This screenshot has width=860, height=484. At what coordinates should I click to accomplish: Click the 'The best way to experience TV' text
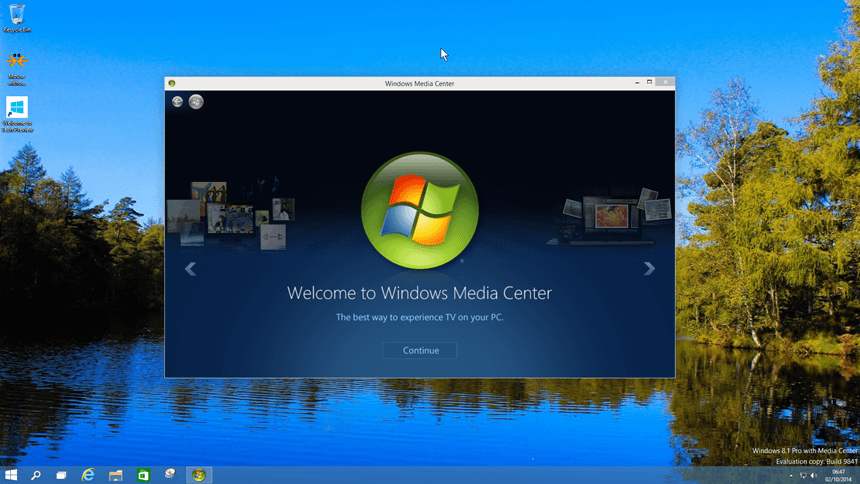tap(420, 317)
